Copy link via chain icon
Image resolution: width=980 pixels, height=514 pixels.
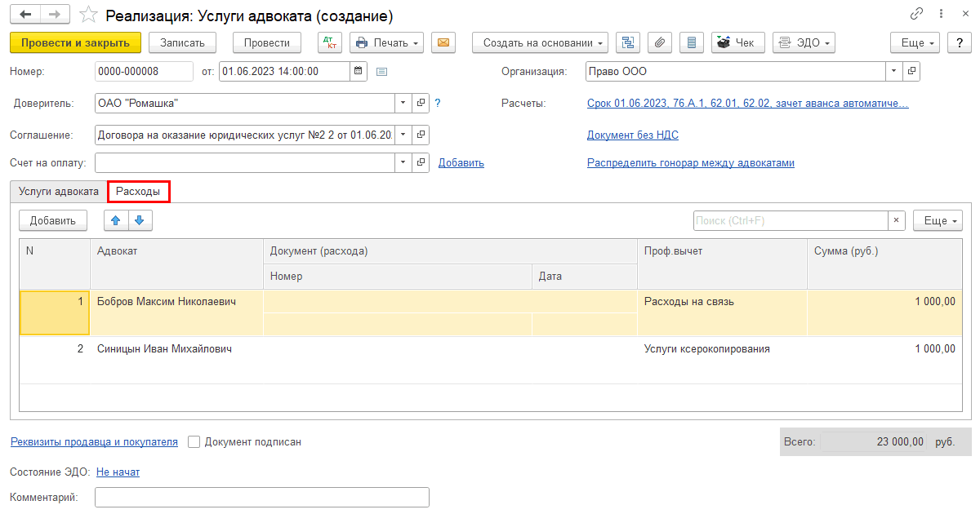tap(917, 15)
